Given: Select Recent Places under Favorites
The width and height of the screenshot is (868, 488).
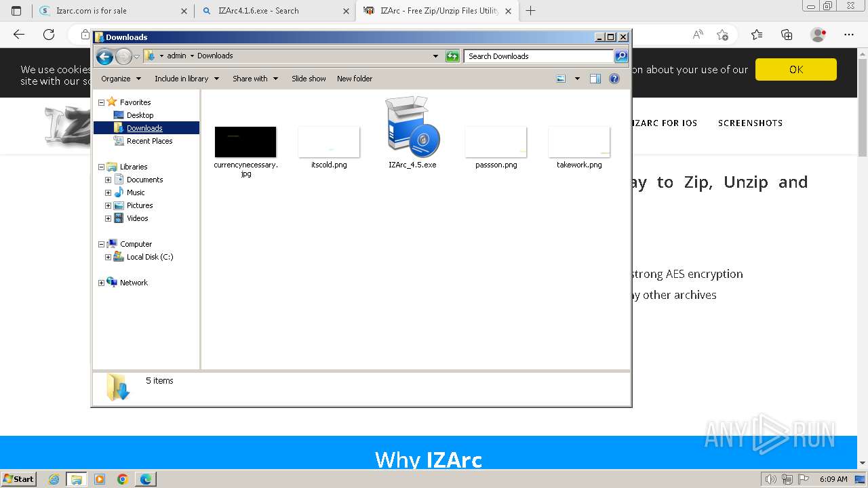Looking at the screenshot, I should (149, 141).
